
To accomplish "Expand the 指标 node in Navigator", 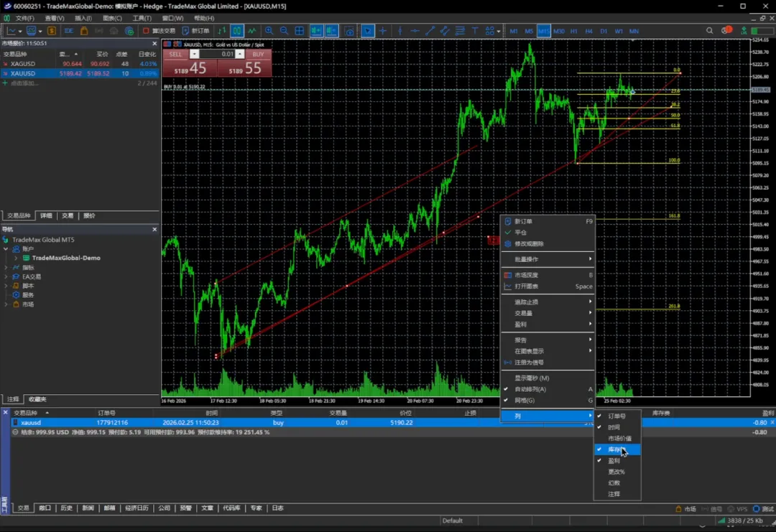I will pos(6,267).
